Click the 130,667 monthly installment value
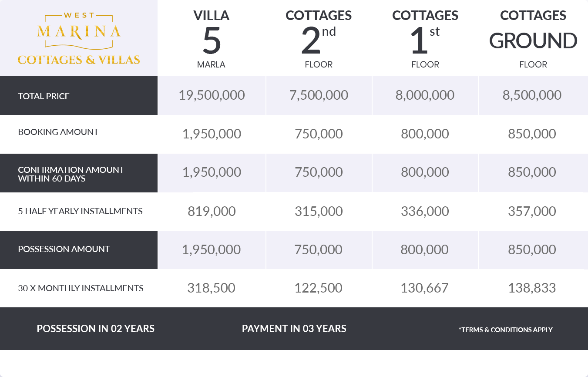This screenshot has width=588, height=377. 424,288
